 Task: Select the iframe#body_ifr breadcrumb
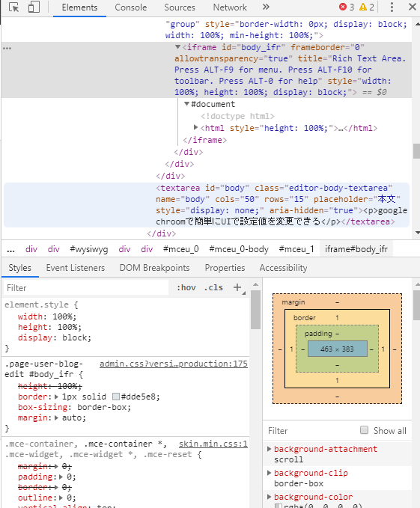pyautogui.click(x=356, y=249)
